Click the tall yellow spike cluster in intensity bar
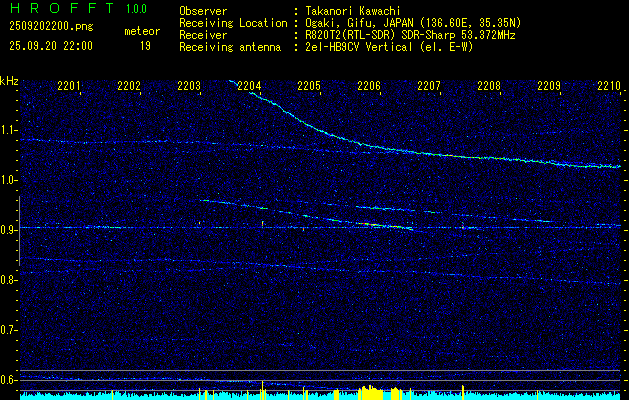Image resolution: width=629 pixels, height=400 pixels. (368, 392)
